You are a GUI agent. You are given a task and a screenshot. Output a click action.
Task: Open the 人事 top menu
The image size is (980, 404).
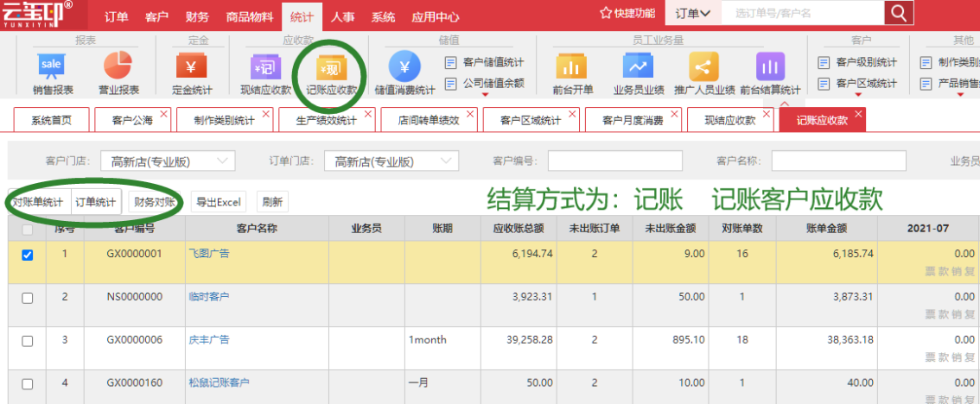[342, 17]
